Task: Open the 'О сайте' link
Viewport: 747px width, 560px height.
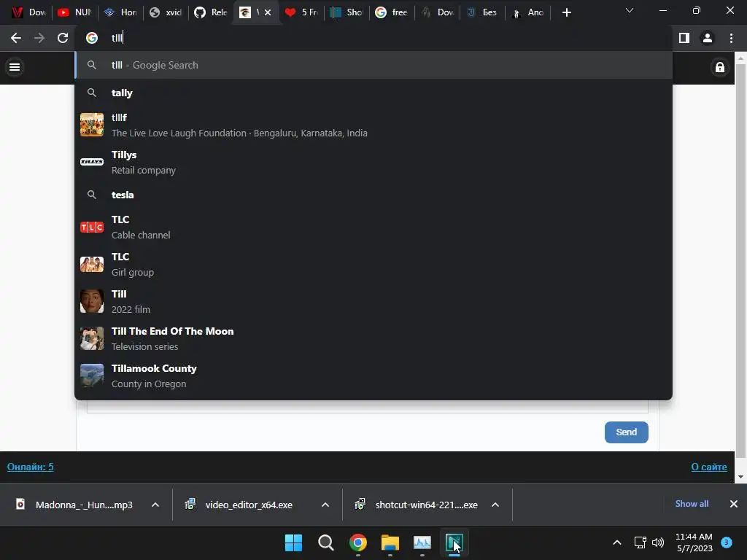Action: coord(709,467)
